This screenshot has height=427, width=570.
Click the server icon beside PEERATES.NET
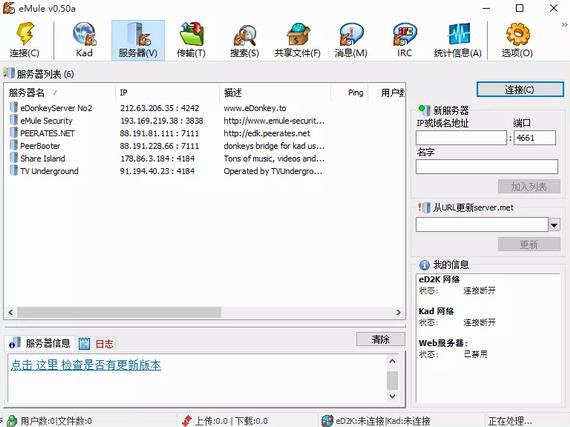14,133
